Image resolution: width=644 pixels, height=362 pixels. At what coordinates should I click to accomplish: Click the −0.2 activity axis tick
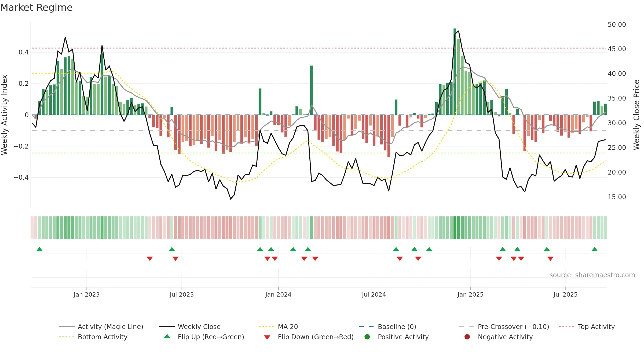(21, 146)
